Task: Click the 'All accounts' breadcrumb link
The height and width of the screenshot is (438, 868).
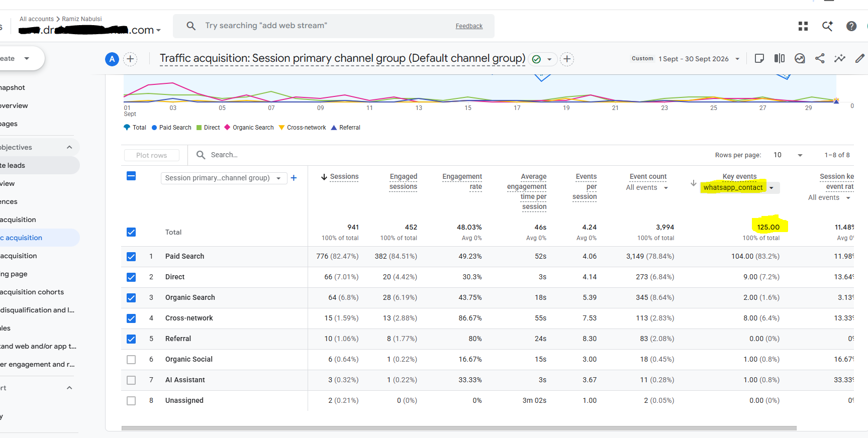Action: pos(37,19)
